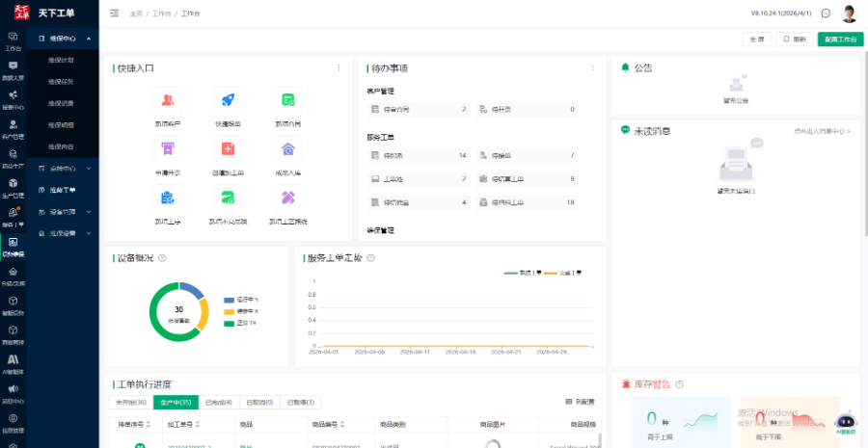
Task: Switch to the 已暂停(3) tab
Action: (x=301, y=403)
